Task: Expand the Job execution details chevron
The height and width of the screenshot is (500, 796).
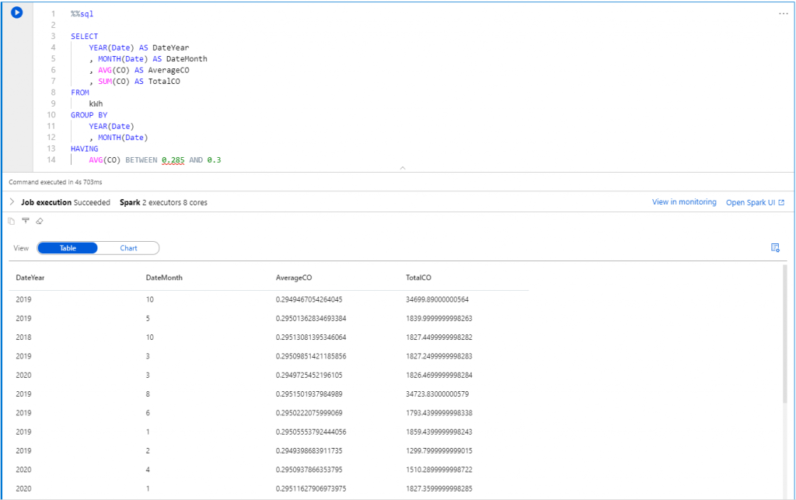Action: [x=12, y=202]
